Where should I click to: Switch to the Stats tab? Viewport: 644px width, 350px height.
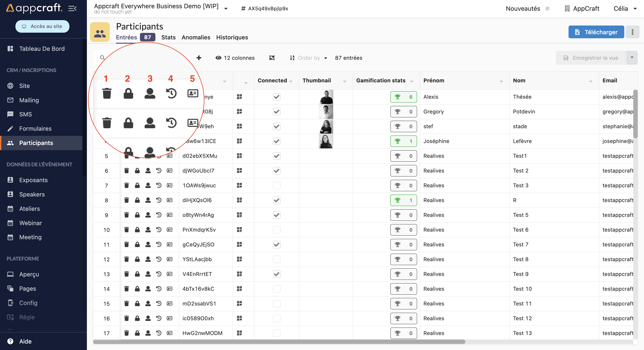[x=168, y=37]
